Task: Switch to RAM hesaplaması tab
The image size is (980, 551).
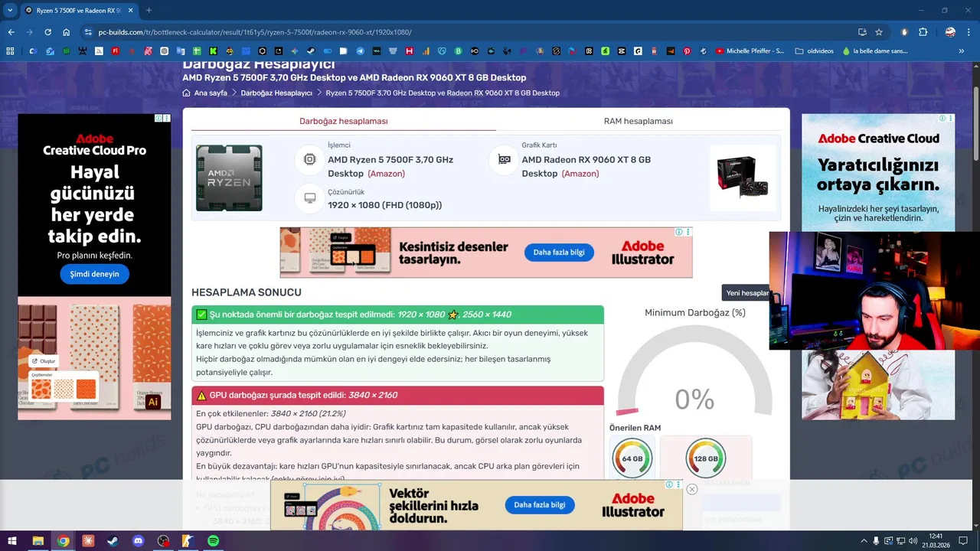Action: [639, 121]
